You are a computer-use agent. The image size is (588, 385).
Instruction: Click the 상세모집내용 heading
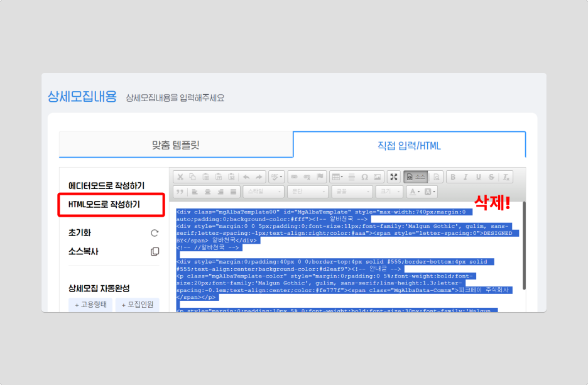[x=82, y=97]
